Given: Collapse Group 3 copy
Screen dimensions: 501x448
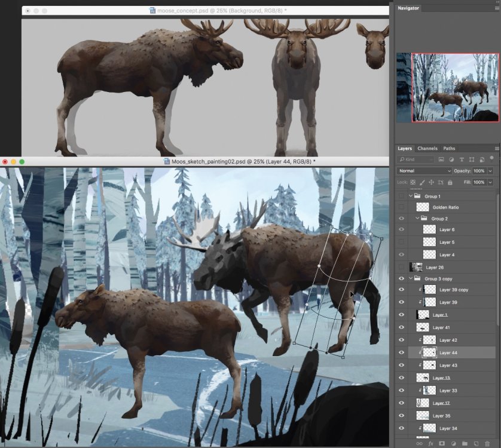Looking at the screenshot, I should click(x=411, y=278).
